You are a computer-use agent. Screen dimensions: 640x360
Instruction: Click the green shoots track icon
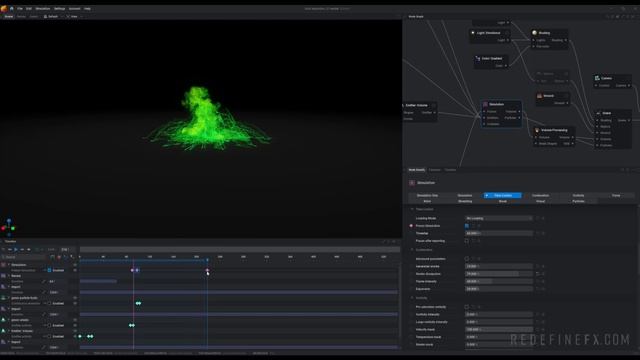point(3,320)
